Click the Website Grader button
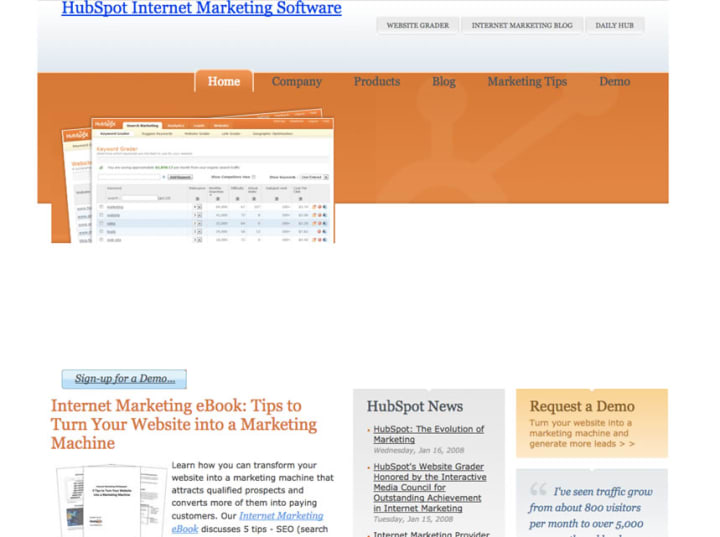The image size is (720, 537). (417, 25)
